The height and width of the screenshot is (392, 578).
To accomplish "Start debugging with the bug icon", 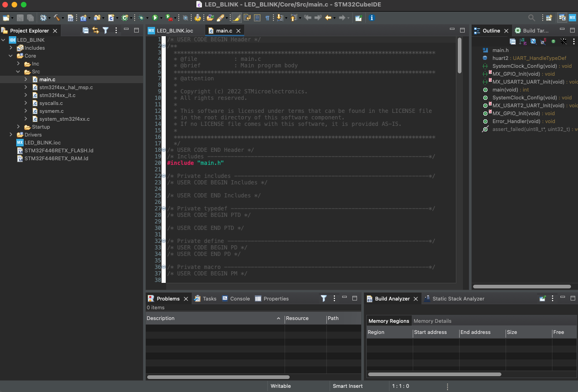I will click(x=142, y=18).
